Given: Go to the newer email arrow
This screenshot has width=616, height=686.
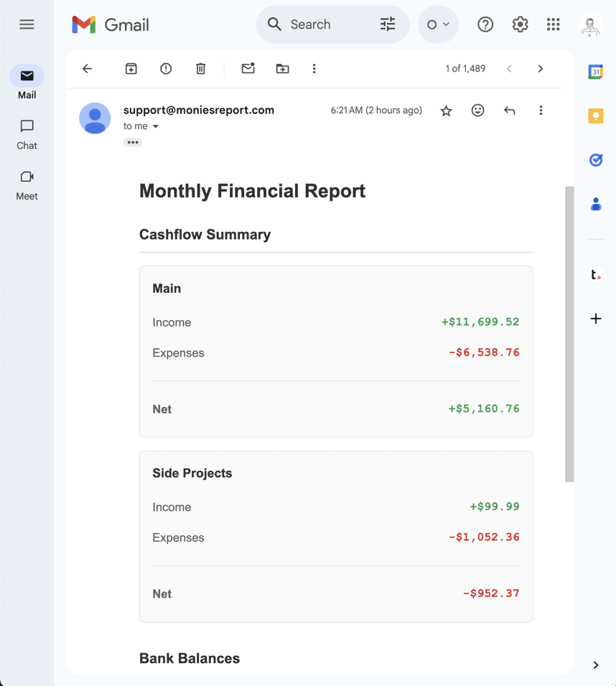Looking at the screenshot, I should click(x=509, y=69).
